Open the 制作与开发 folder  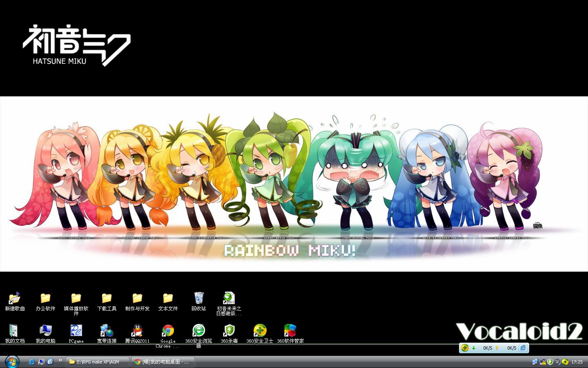pyautogui.click(x=137, y=302)
